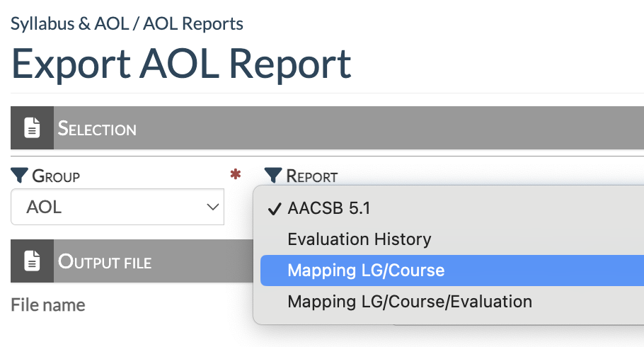Pick Mapping LG/Course/Evaluation report option

[409, 302]
